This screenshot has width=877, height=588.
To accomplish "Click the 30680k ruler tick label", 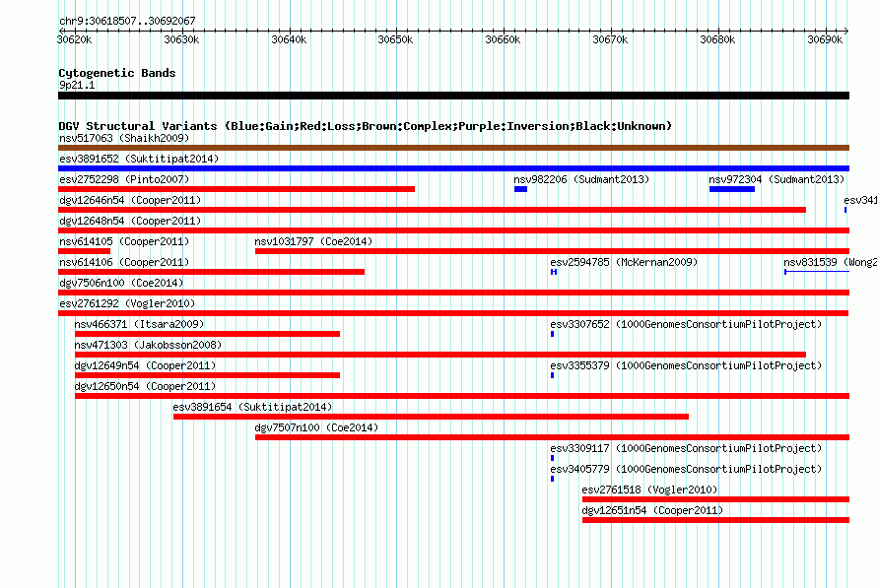I will pyautogui.click(x=717, y=39).
